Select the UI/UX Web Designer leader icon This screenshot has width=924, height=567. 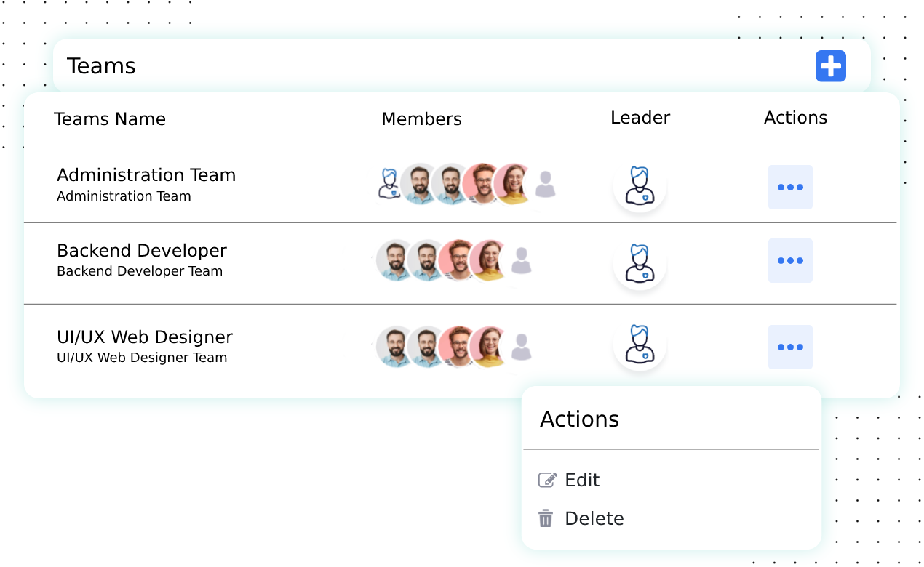click(639, 347)
